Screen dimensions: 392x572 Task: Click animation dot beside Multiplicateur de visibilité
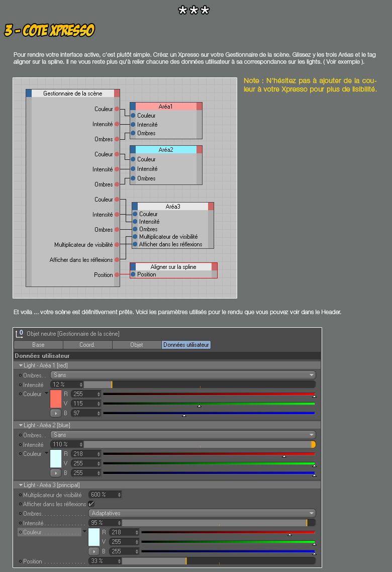click(x=20, y=495)
